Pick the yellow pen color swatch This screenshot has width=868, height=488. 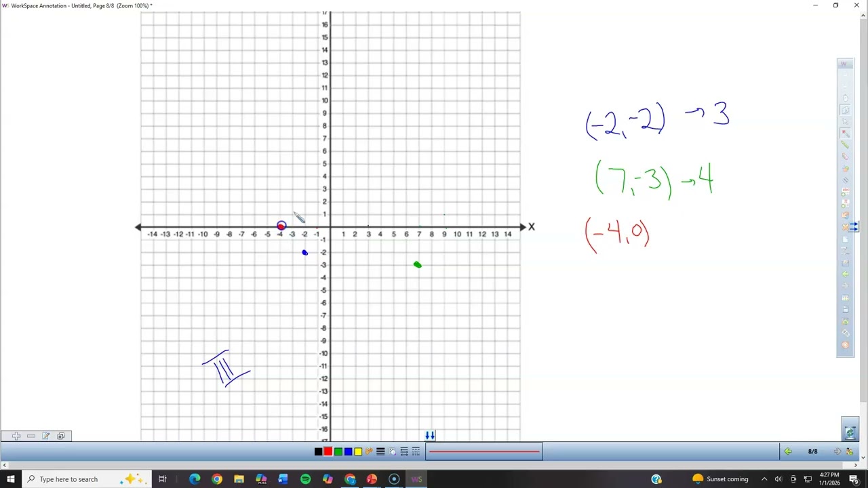point(358,451)
